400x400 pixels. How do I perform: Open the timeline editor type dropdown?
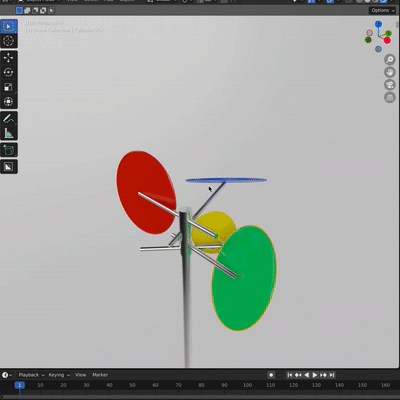(7, 375)
